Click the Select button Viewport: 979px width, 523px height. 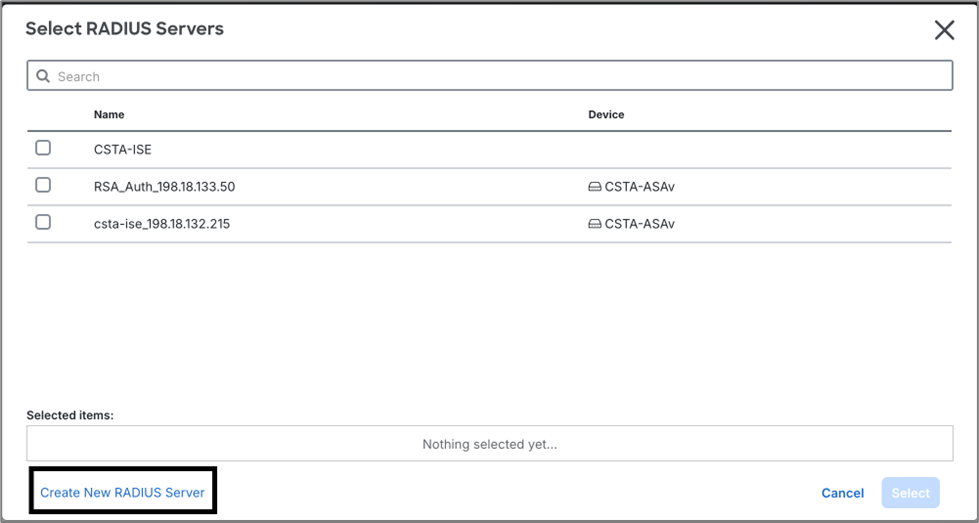point(910,493)
